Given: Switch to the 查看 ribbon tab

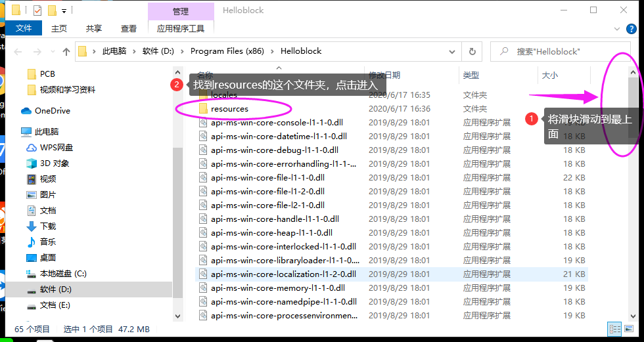Looking at the screenshot, I should pos(129,28).
